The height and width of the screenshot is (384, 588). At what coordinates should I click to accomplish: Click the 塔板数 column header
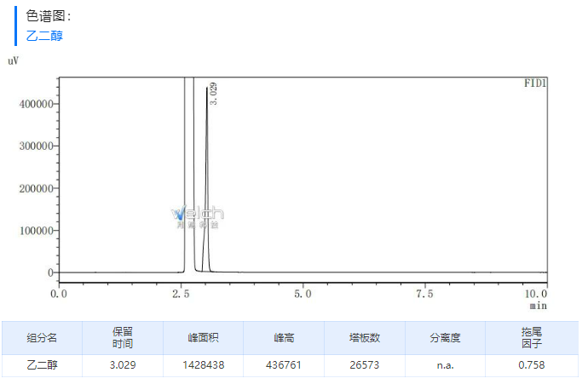pyautogui.click(x=365, y=338)
